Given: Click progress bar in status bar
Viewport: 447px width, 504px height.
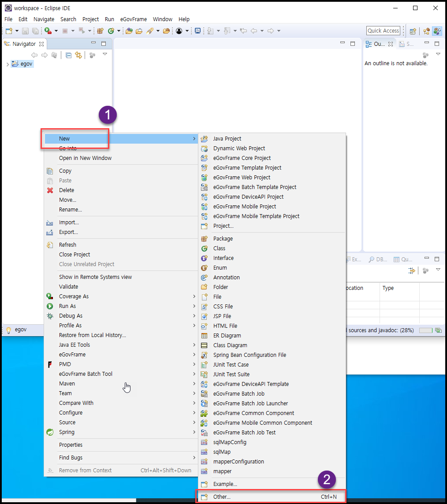Looking at the screenshot, I should 426,330.
